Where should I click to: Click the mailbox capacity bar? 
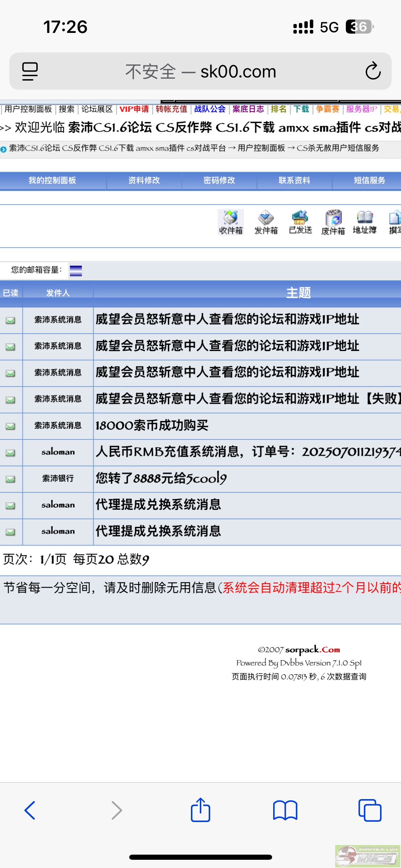pos(76,270)
